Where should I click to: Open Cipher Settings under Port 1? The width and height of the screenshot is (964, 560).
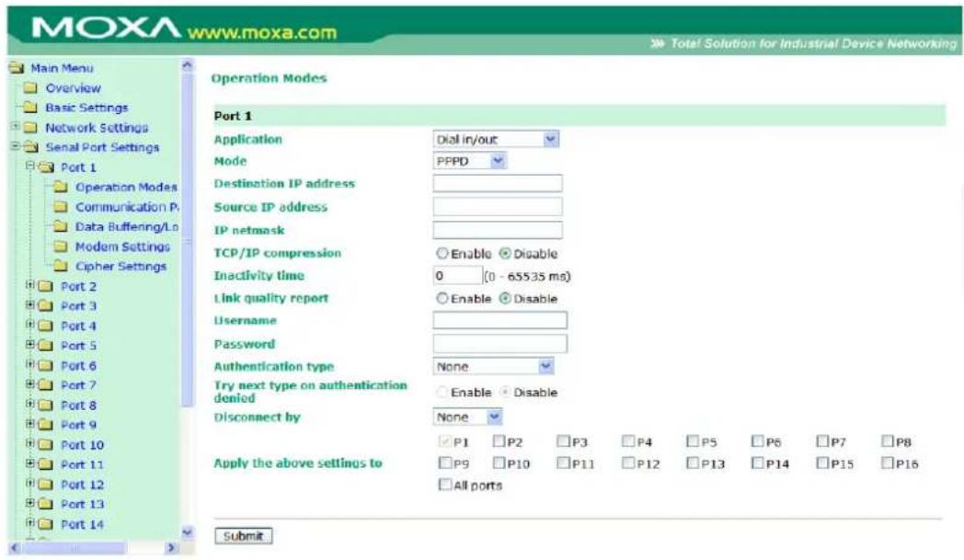[120, 266]
